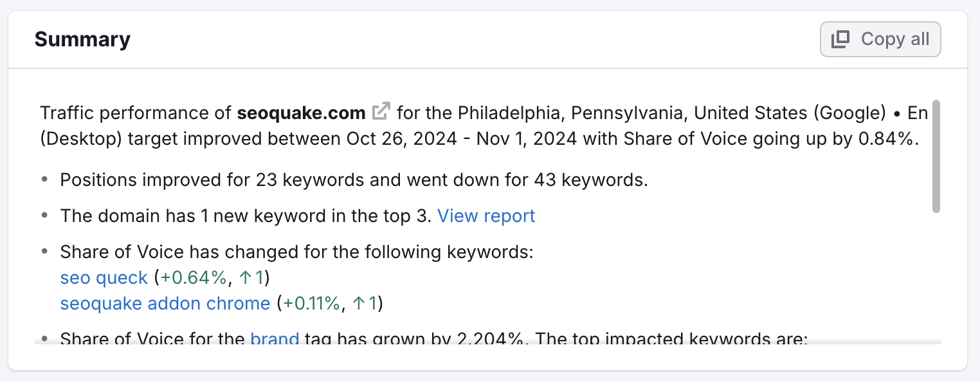Click the bold seoquake.com domain text
This screenshot has height=381, width=980.
point(300,113)
